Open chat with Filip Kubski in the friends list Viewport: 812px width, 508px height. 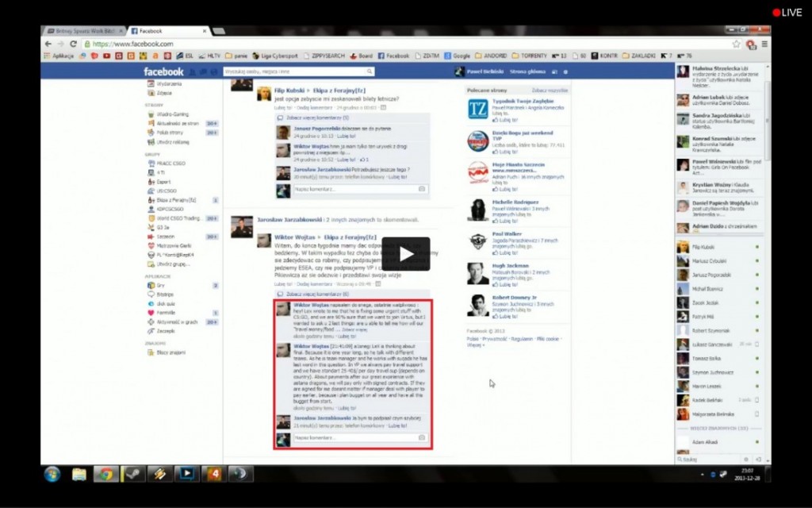click(718, 248)
